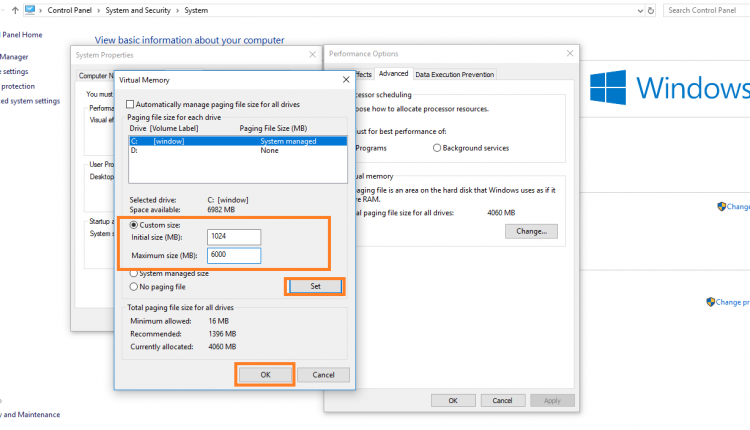The height and width of the screenshot is (430, 750).
Task: Select Background services radio in Performance Options
Action: [437, 148]
